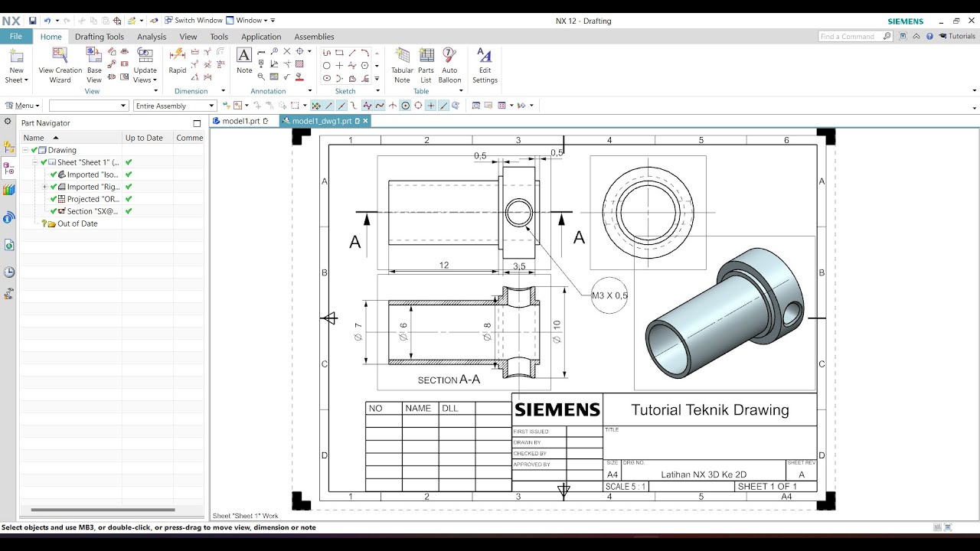Image resolution: width=980 pixels, height=551 pixels.
Task: Click the Help question mark icon
Action: click(x=929, y=36)
